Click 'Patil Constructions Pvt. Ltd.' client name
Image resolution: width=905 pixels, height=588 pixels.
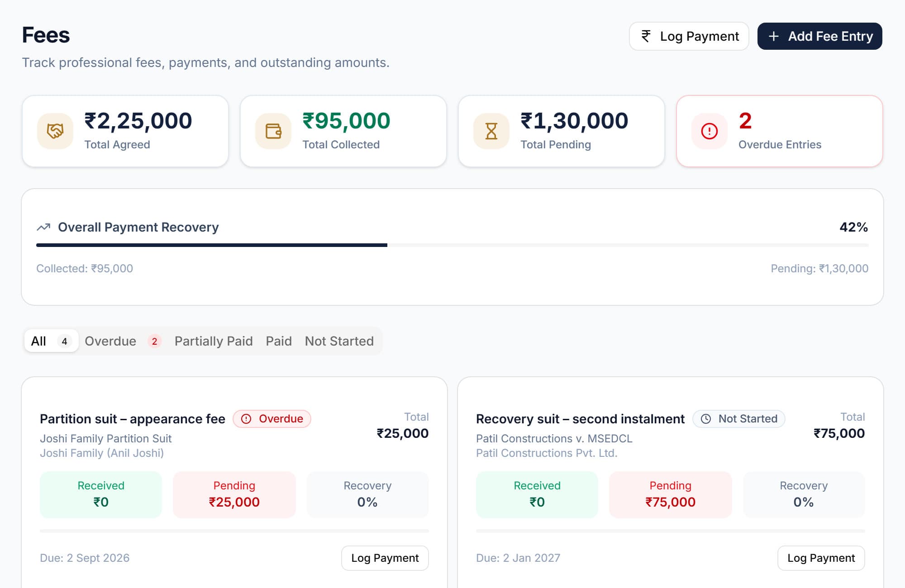pos(547,453)
